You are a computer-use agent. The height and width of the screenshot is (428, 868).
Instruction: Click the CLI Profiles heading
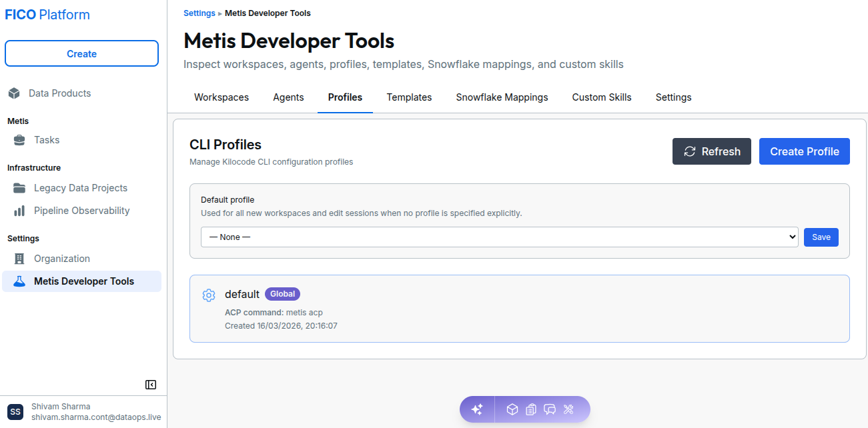click(x=226, y=145)
